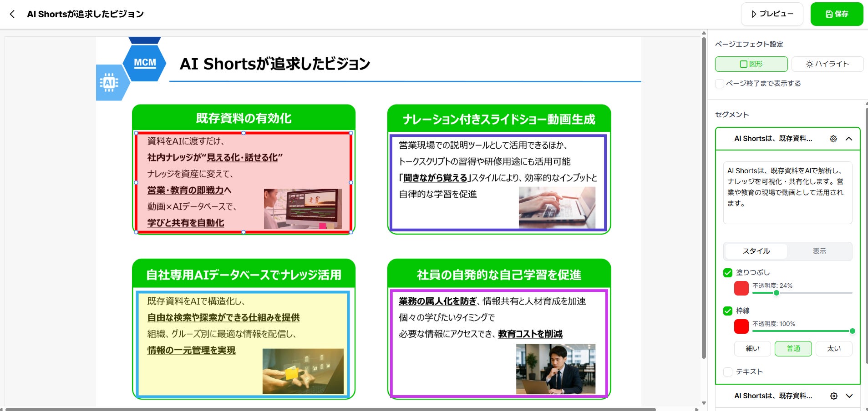868x411 pixels.
Task: Save with the green 保存 button
Action: [x=837, y=14]
